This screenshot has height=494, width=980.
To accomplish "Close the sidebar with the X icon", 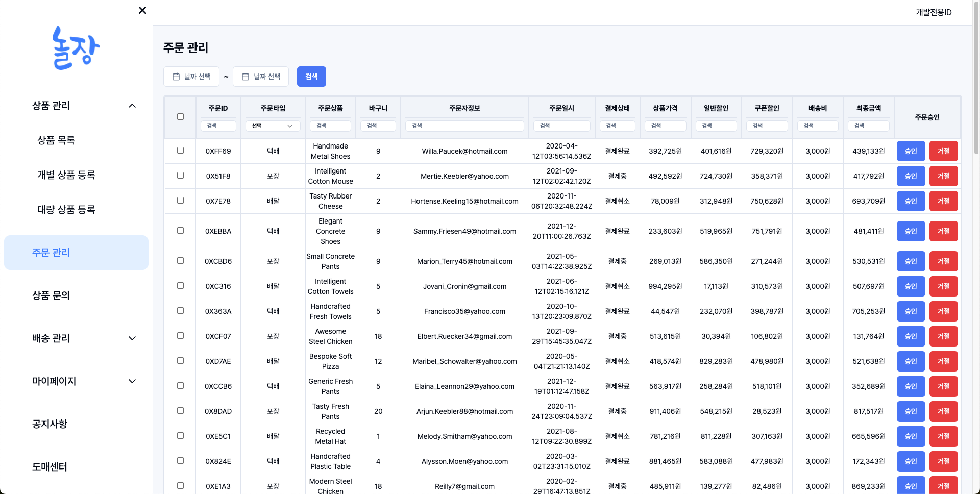I will [x=142, y=10].
